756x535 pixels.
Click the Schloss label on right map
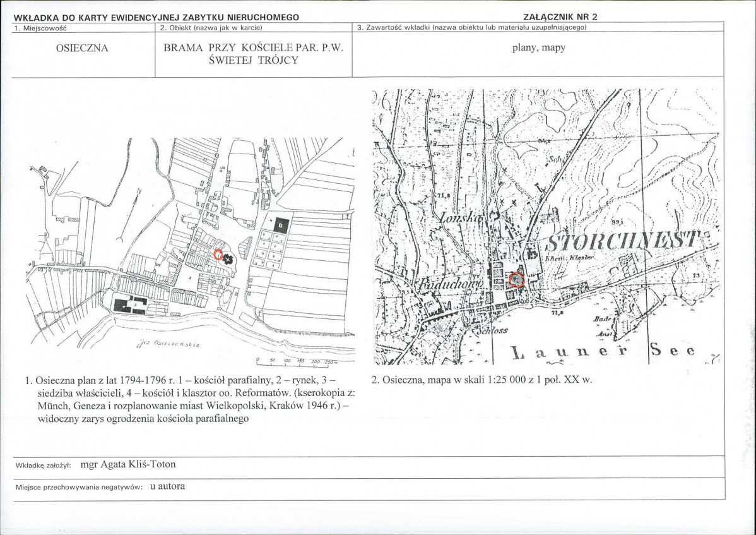tap(492, 330)
